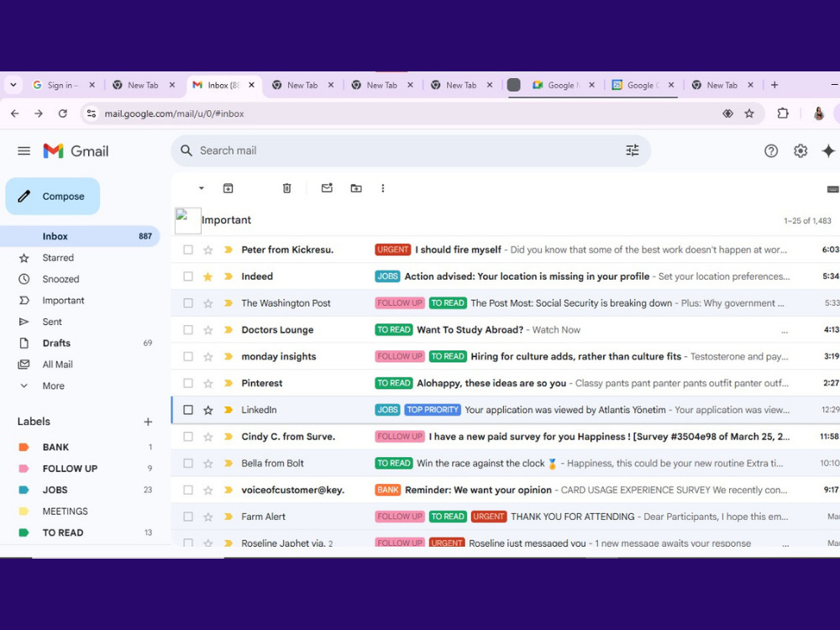
Task: Click the Mark as unread envelope icon
Action: coord(327,188)
